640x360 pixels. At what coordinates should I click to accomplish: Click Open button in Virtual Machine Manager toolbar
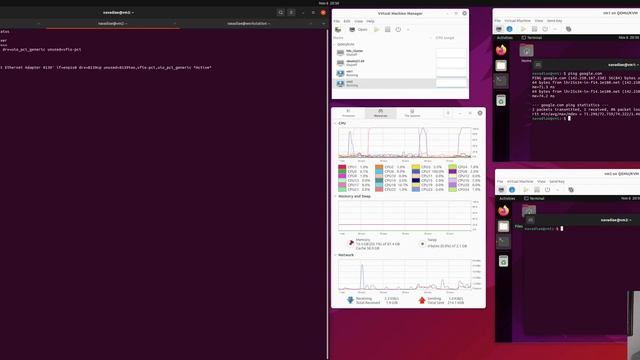(x=358, y=30)
